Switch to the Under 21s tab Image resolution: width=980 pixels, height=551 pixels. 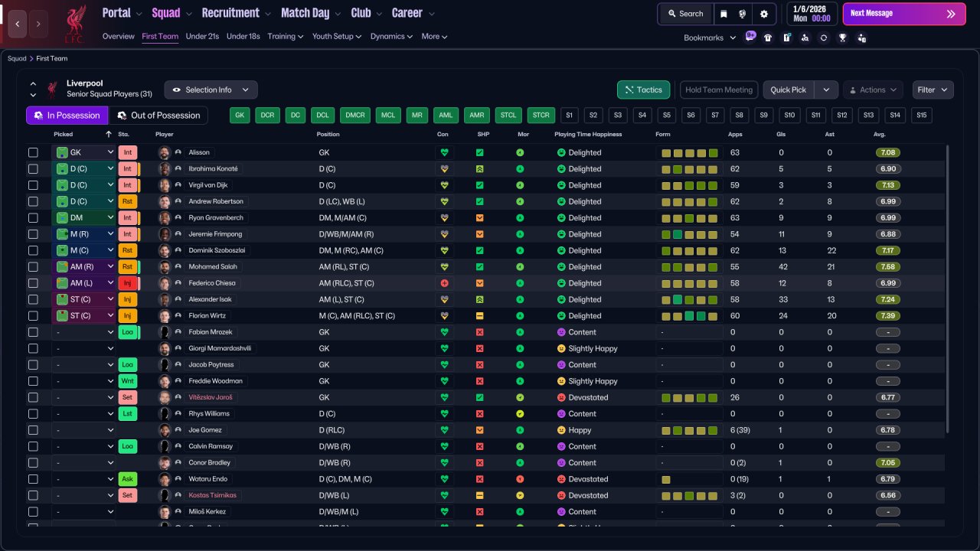pyautogui.click(x=202, y=36)
